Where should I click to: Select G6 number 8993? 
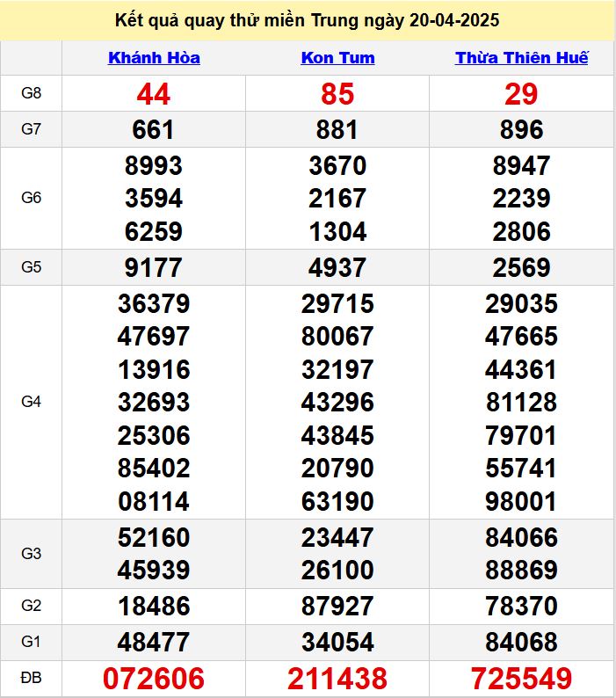[x=154, y=166]
